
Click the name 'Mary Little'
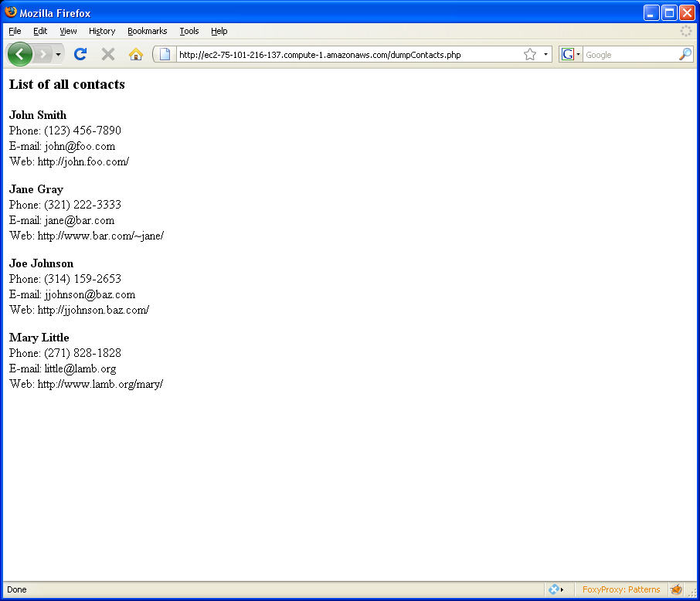(39, 337)
